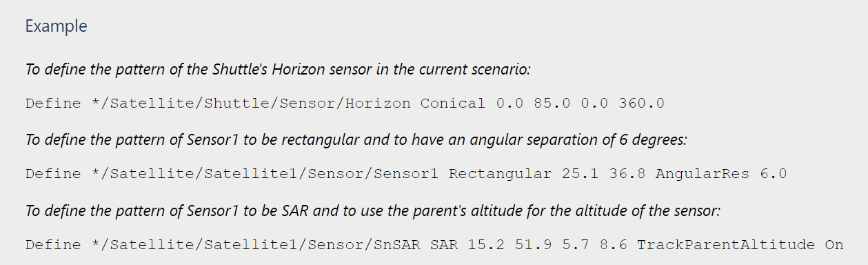Click the Define Shuttle Horizon Conical command line

point(345,104)
